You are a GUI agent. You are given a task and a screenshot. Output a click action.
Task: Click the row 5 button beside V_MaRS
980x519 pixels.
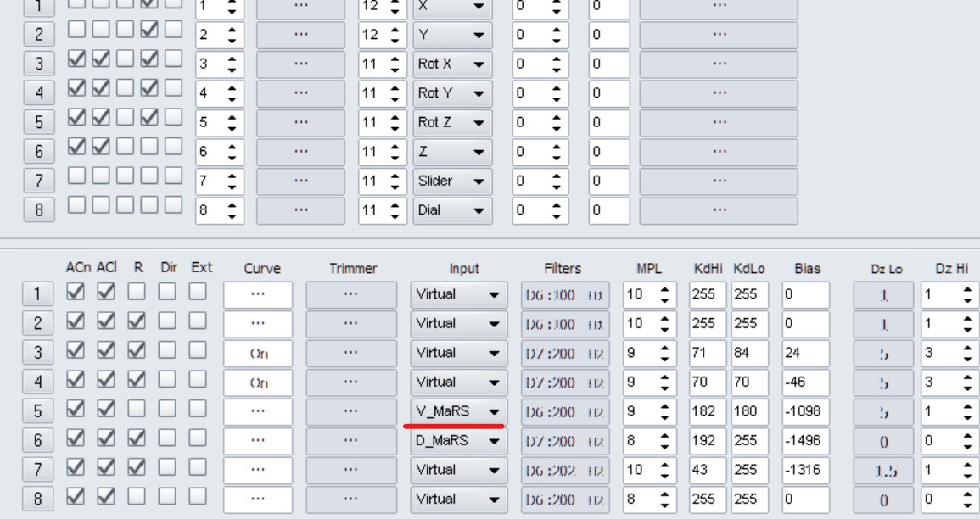click(x=37, y=411)
